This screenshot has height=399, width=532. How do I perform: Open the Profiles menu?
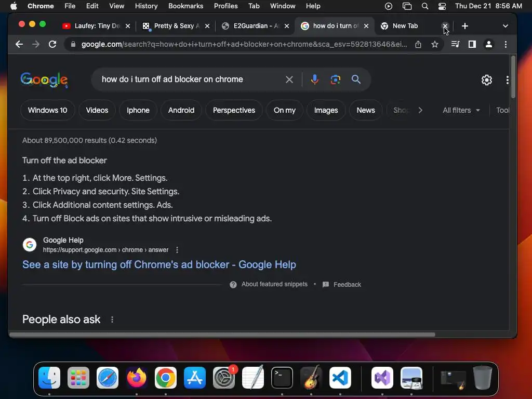point(225,6)
